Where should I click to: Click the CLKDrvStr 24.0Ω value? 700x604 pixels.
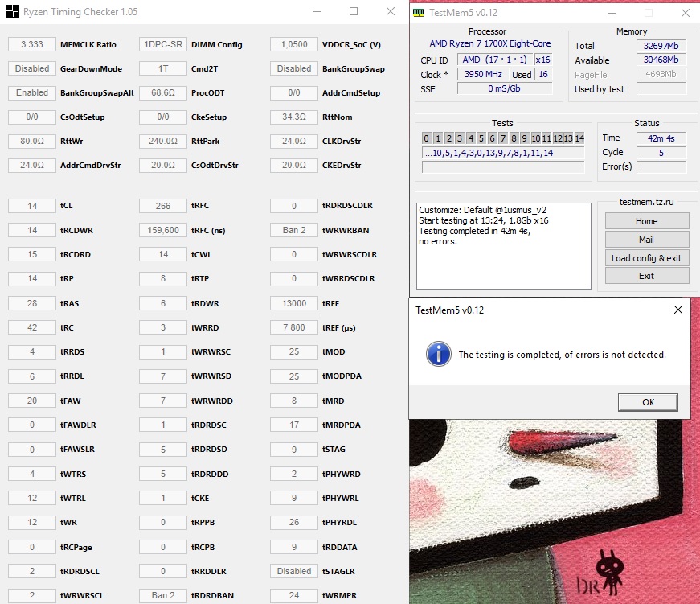tap(294, 141)
